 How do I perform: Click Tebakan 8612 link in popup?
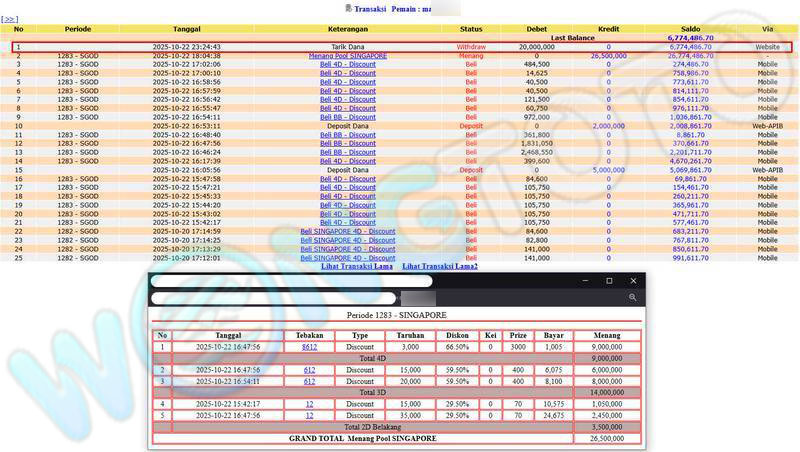click(309, 346)
